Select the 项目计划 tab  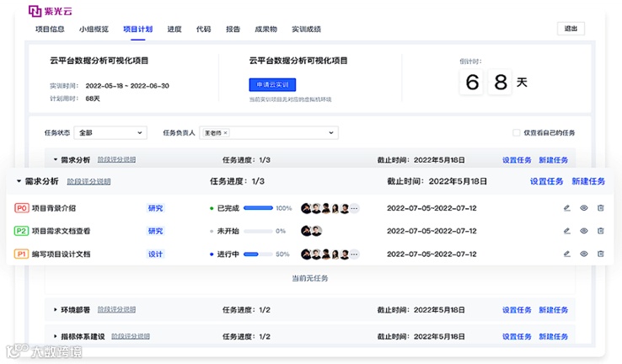(137, 29)
